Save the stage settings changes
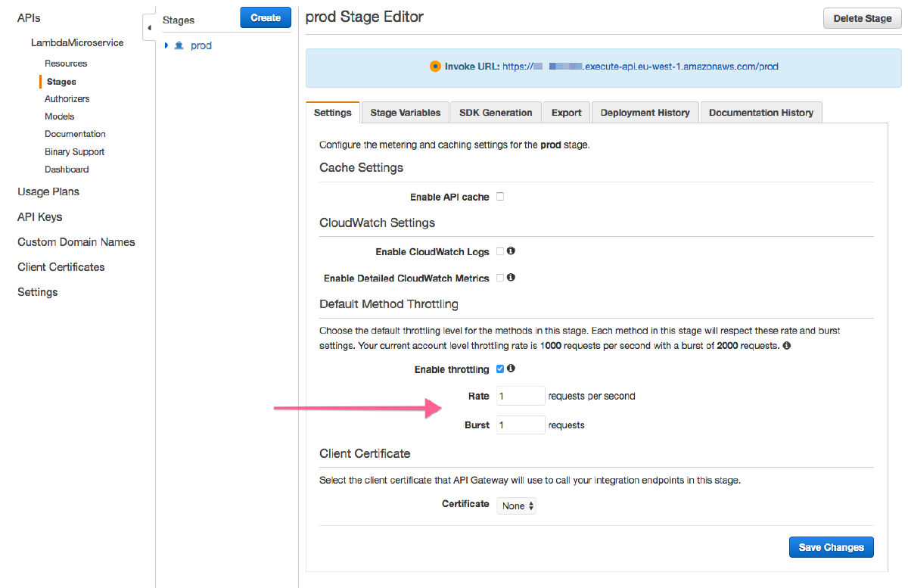 click(831, 546)
